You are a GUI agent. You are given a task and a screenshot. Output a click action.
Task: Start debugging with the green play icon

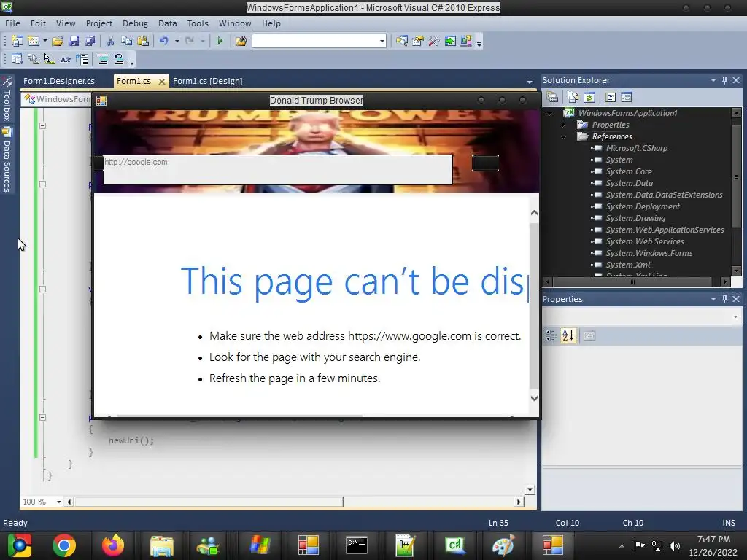tap(220, 42)
